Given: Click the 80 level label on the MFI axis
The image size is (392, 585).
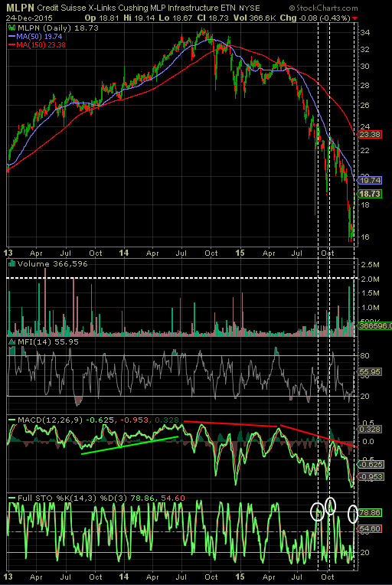Looking at the screenshot, I should (365, 355).
